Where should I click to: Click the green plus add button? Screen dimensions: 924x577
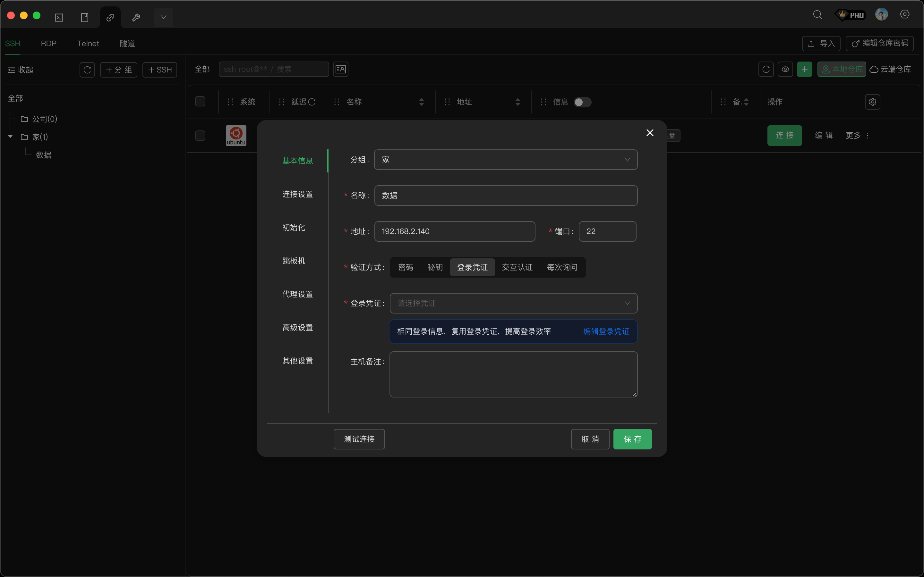[804, 70]
